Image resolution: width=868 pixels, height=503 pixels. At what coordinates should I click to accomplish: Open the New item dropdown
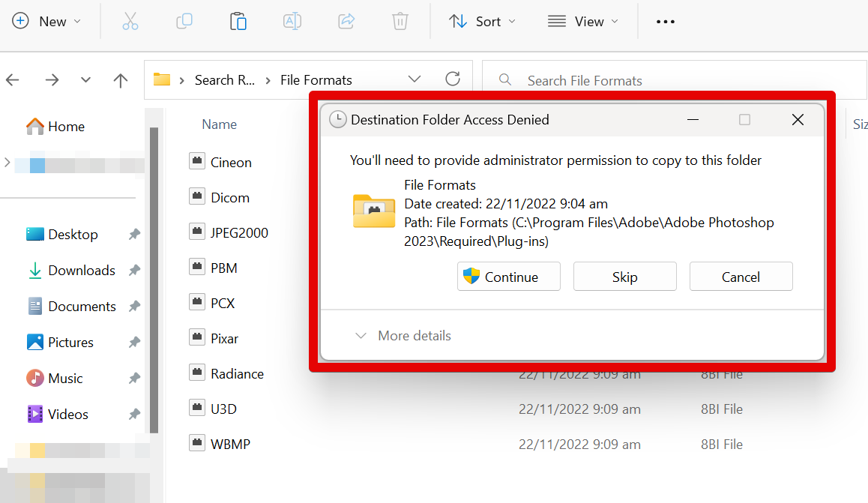pyautogui.click(x=47, y=22)
